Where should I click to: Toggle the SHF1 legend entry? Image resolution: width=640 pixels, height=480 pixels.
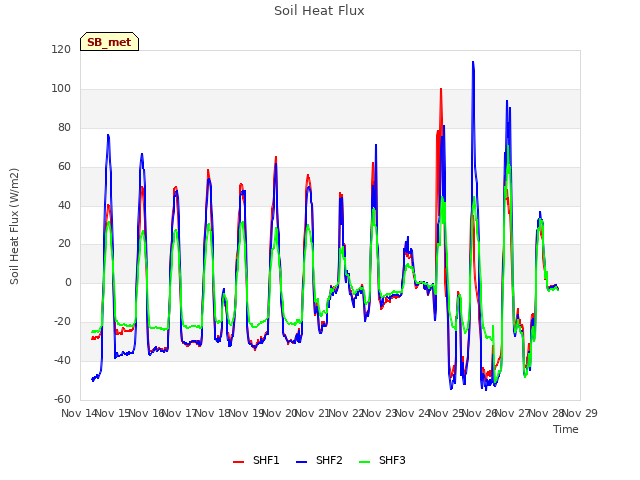(256, 460)
